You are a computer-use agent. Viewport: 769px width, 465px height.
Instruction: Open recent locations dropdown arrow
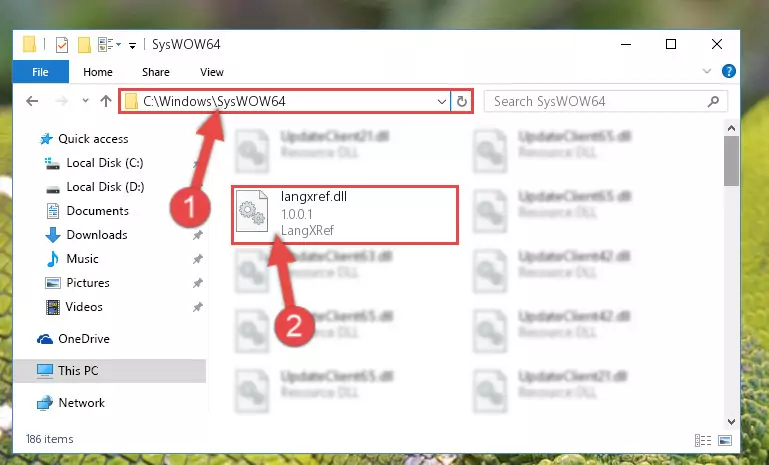point(85,101)
